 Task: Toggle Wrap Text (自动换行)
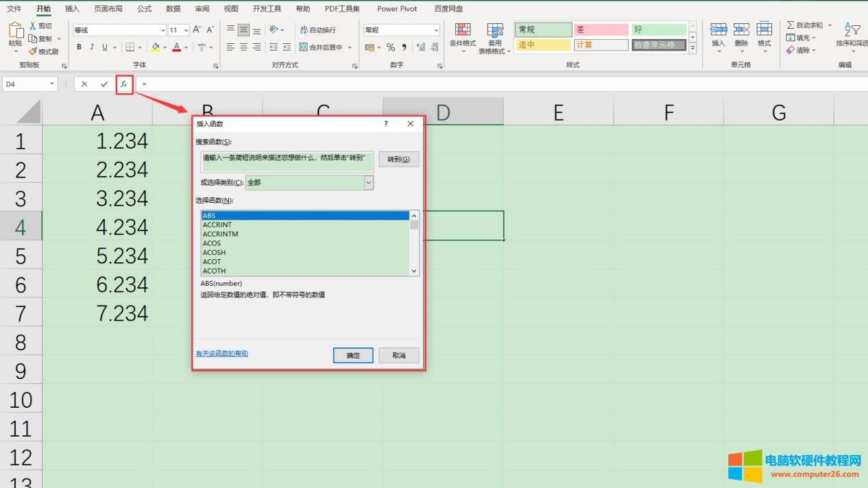[304, 30]
